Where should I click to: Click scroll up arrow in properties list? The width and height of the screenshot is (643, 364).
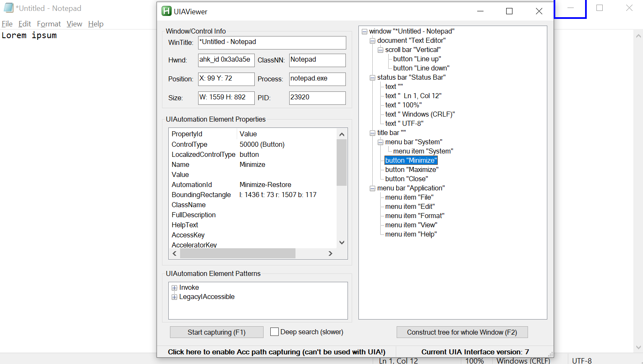pyautogui.click(x=342, y=134)
